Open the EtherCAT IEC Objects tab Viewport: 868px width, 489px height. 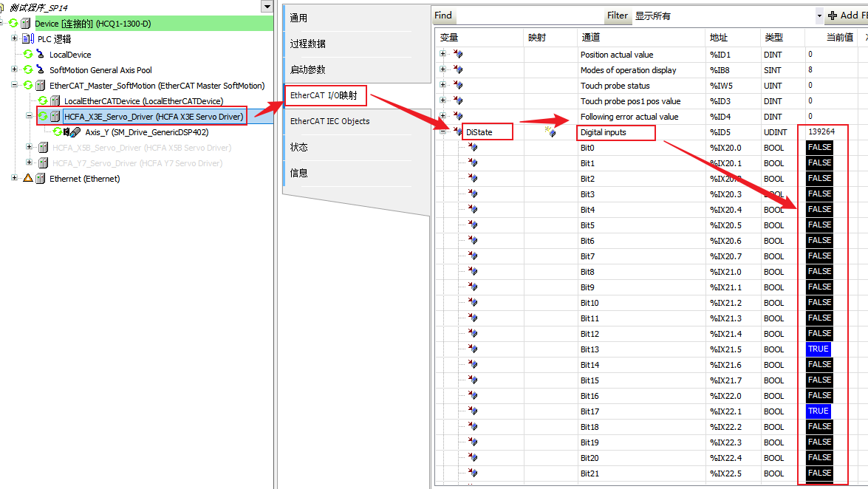(329, 121)
